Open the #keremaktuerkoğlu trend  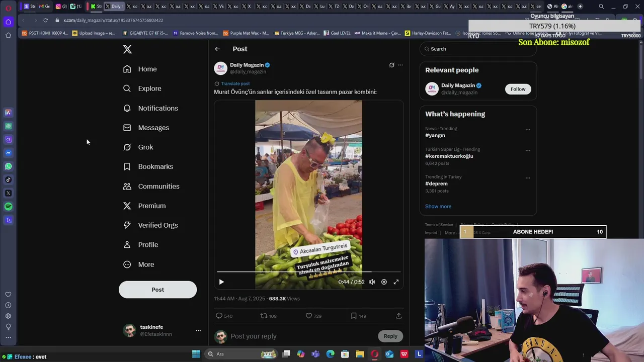click(449, 156)
